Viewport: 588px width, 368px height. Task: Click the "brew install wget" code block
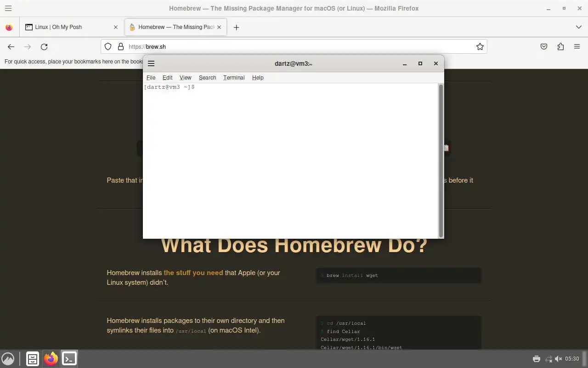tap(399, 276)
